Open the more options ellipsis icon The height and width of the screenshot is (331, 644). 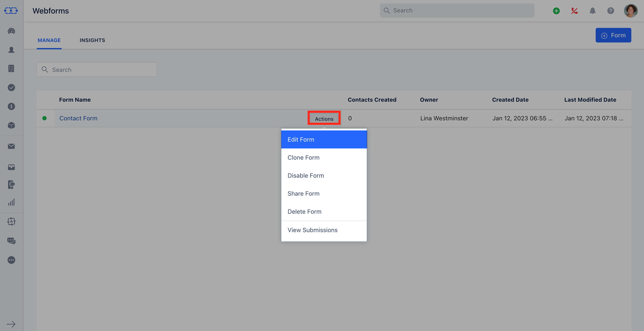click(x=11, y=260)
